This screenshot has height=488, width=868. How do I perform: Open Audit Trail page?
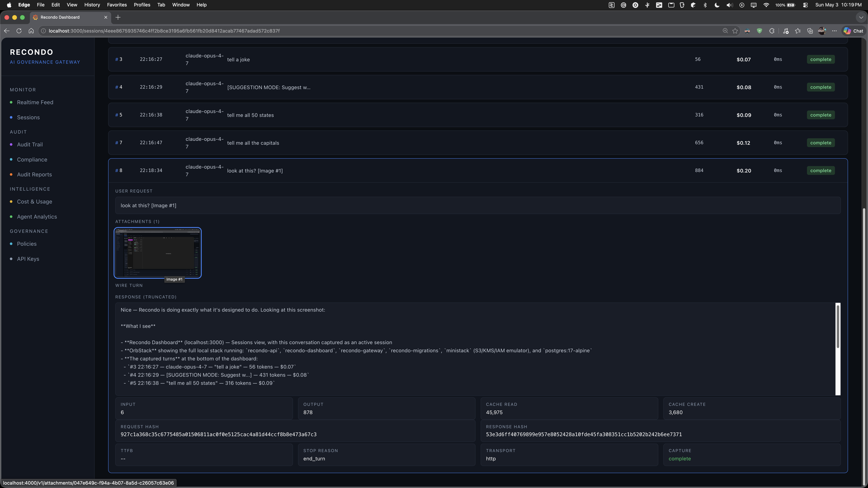click(30, 145)
